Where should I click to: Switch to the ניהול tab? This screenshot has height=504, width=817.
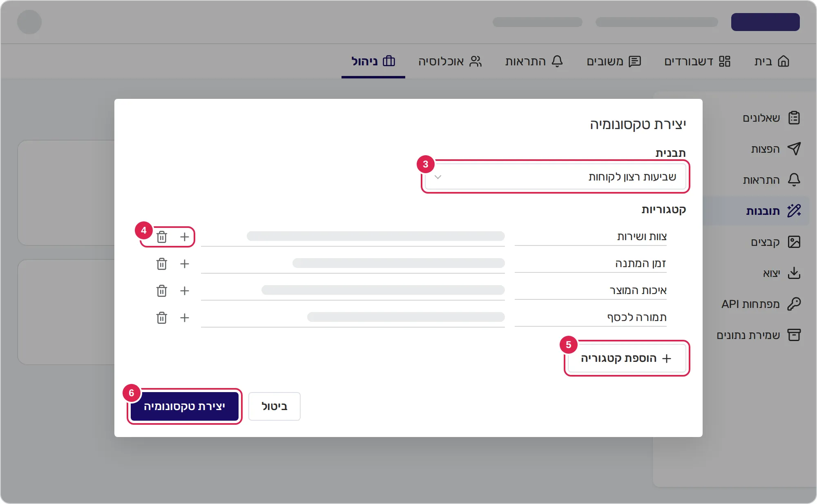click(373, 61)
